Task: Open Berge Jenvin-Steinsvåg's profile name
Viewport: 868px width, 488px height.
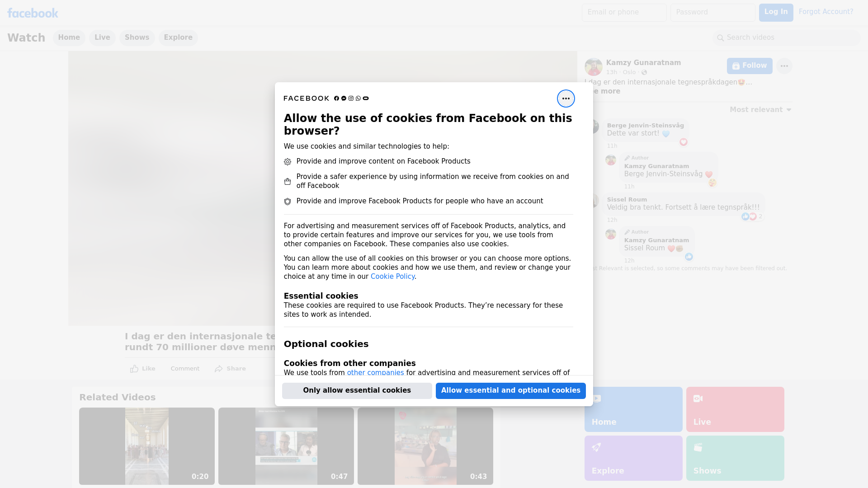Action: [x=645, y=126]
